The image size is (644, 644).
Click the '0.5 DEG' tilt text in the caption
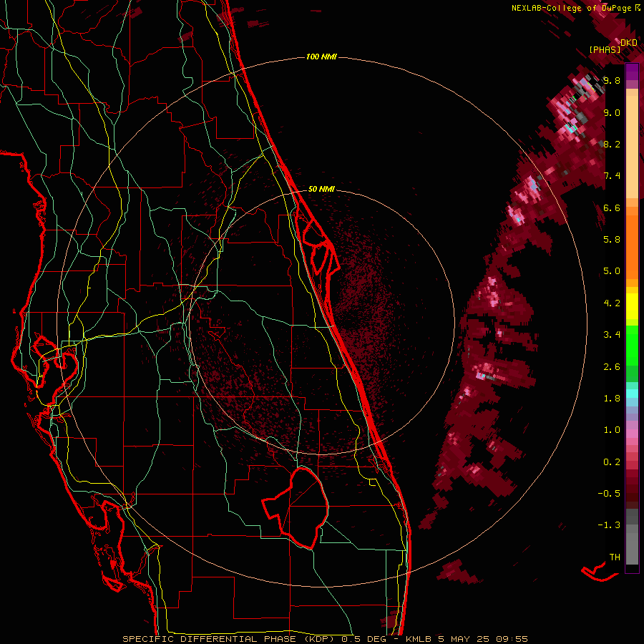coord(364,639)
